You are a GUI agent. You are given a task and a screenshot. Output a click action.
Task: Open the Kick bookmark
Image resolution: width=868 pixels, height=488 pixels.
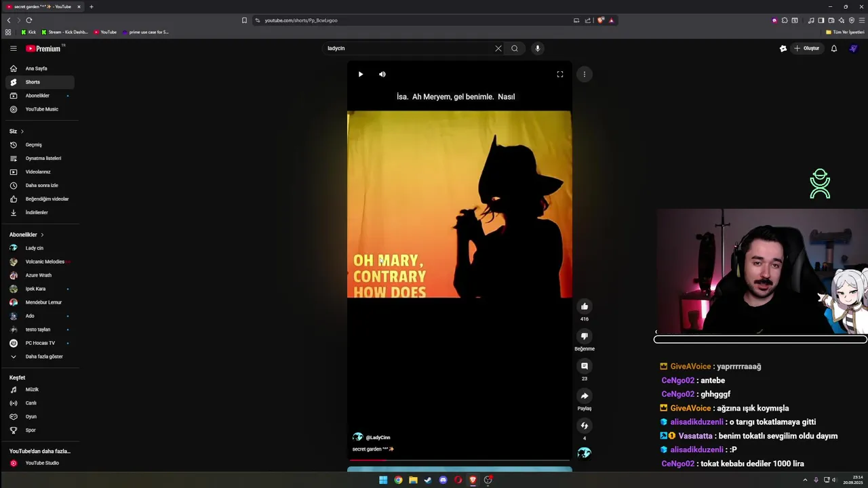(x=28, y=32)
